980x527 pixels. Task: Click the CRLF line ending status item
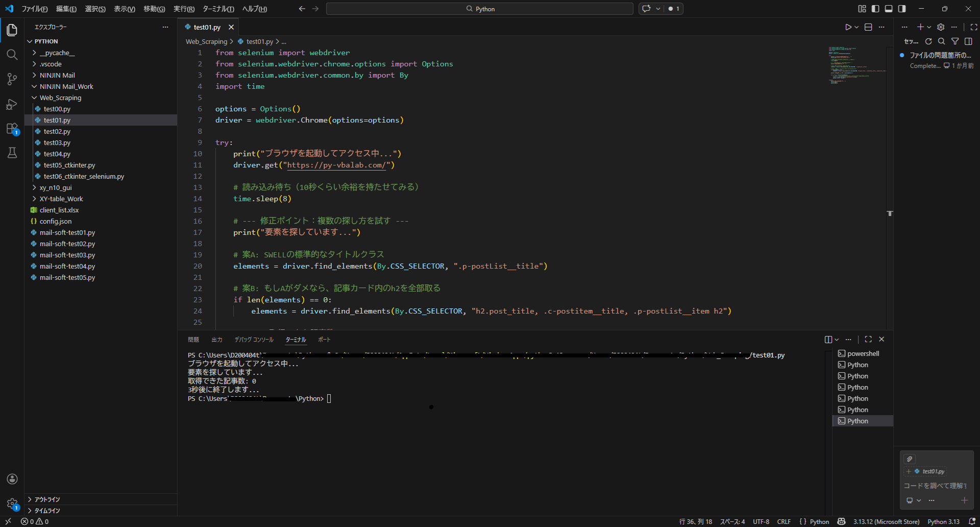tap(783, 521)
